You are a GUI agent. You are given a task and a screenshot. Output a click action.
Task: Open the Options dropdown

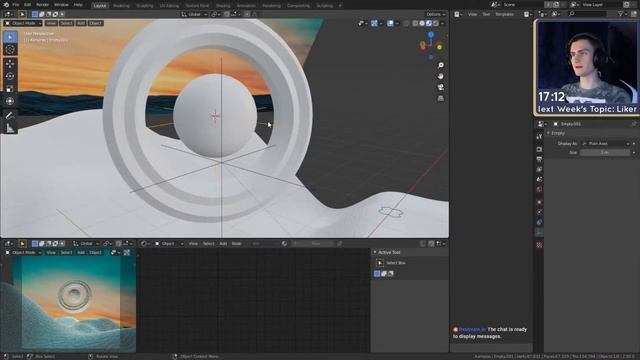(436, 14)
